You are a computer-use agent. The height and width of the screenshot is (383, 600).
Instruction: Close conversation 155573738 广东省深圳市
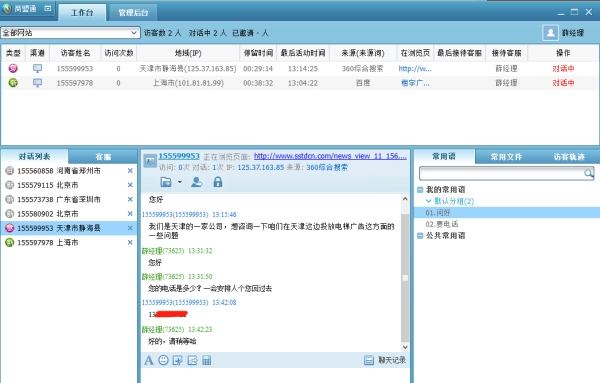pyautogui.click(x=130, y=199)
